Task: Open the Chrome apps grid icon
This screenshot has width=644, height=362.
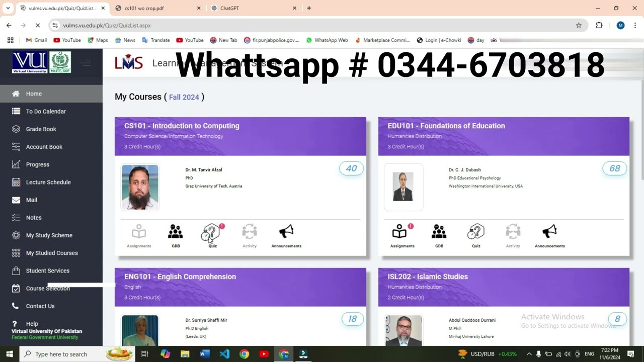Action: 10,40
